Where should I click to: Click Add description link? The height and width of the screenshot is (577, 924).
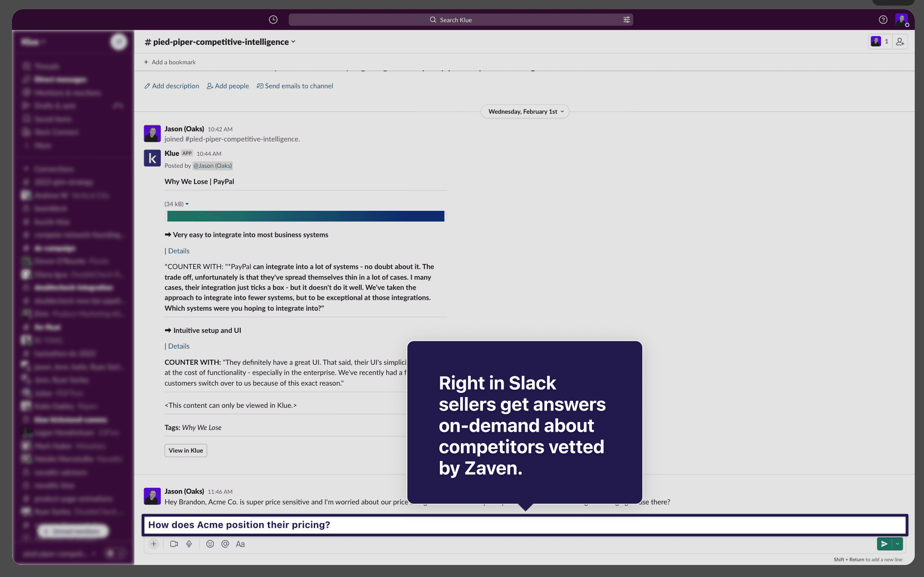tap(172, 86)
